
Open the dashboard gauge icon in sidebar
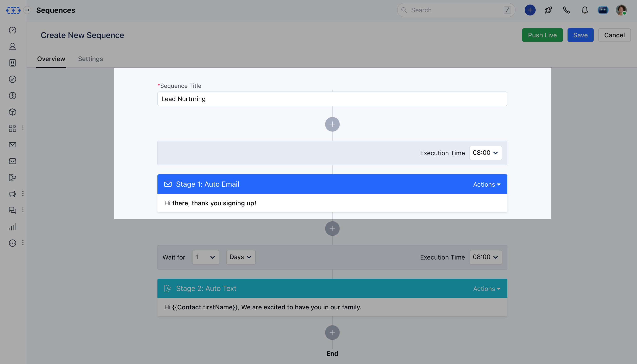[13, 30]
